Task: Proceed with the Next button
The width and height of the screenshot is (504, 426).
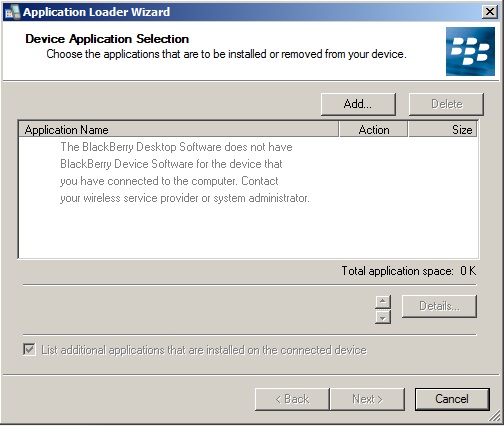Action: click(367, 399)
